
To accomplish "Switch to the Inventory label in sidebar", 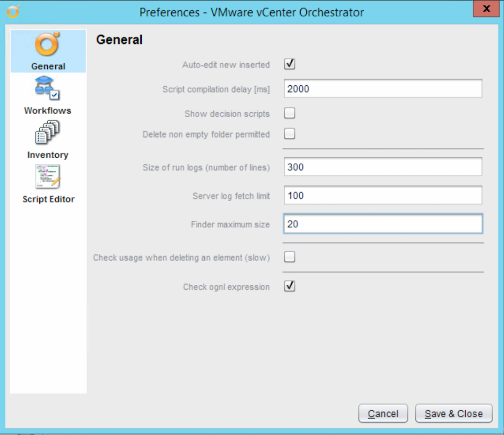I will 48,155.
